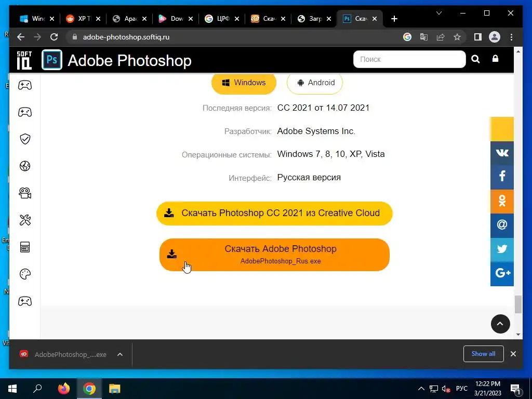Open the shield security category in sidebar
The width and height of the screenshot is (532, 399).
(x=25, y=139)
